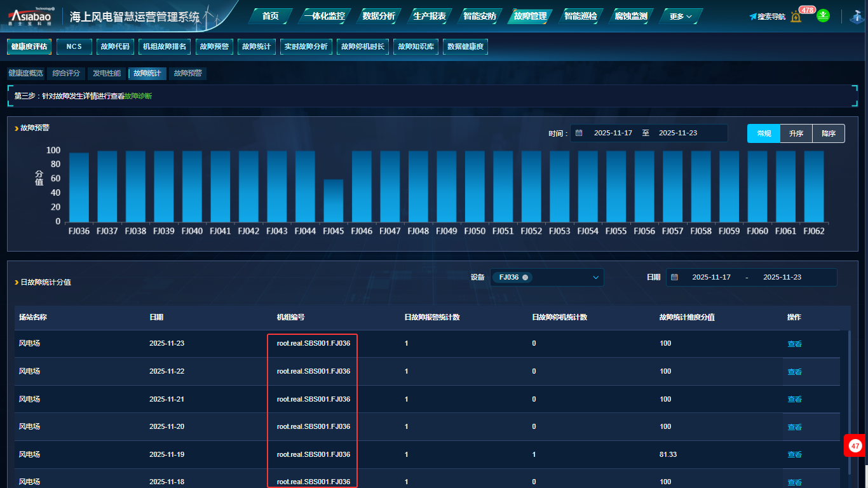Screen dimensions: 868x488
Task: Click the wind turbine icon at top right
Action: pos(855,17)
